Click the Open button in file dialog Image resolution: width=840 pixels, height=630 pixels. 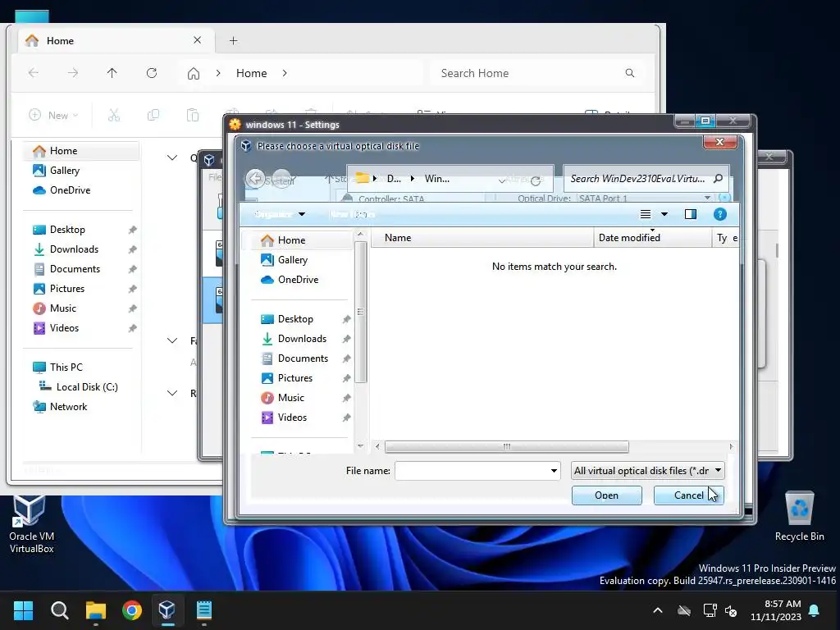(x=606, y=495)
